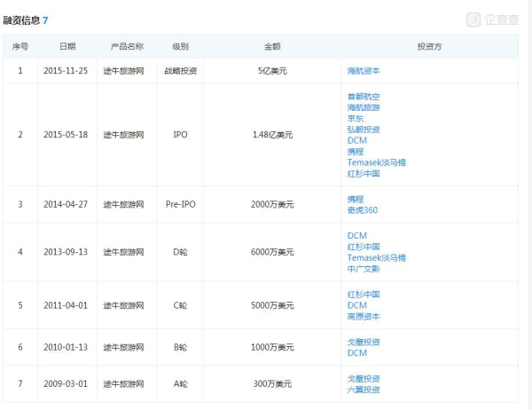
Task: Click 携程 link in Pre-IPO row
Action: point(356,199)
